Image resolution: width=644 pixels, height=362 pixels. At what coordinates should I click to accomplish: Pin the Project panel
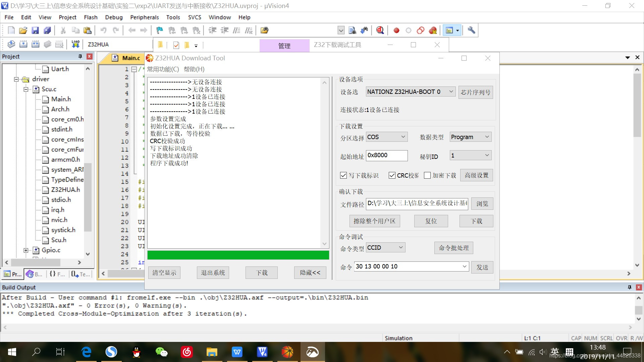pos(80,56)
